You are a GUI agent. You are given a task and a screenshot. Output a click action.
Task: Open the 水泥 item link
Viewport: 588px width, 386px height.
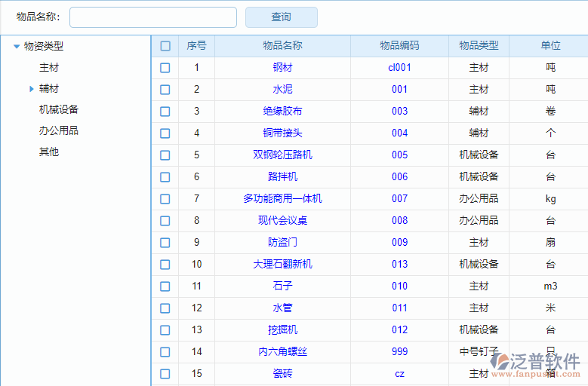click(x=283, y=89)
